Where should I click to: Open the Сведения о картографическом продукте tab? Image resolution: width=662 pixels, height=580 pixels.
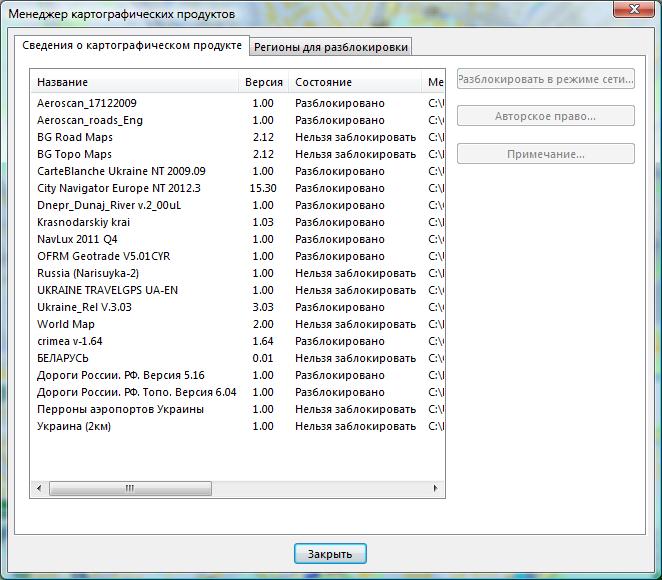click(x=132, y=46)
